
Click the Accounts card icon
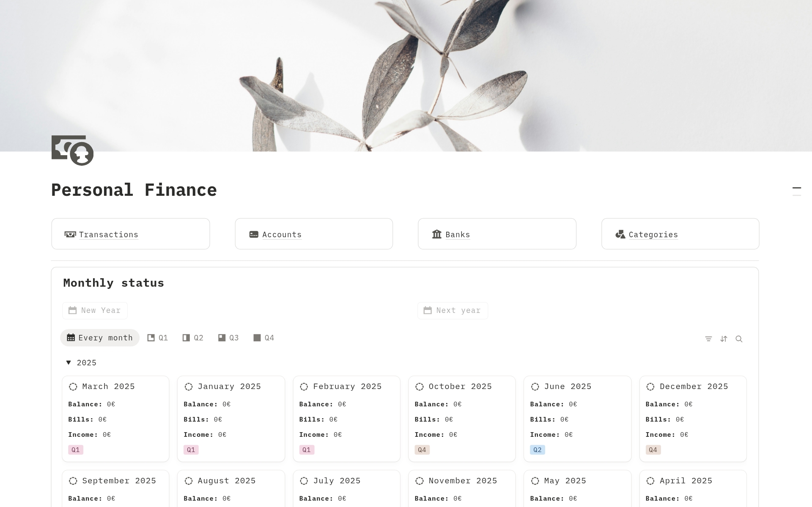tap(254, 234)
